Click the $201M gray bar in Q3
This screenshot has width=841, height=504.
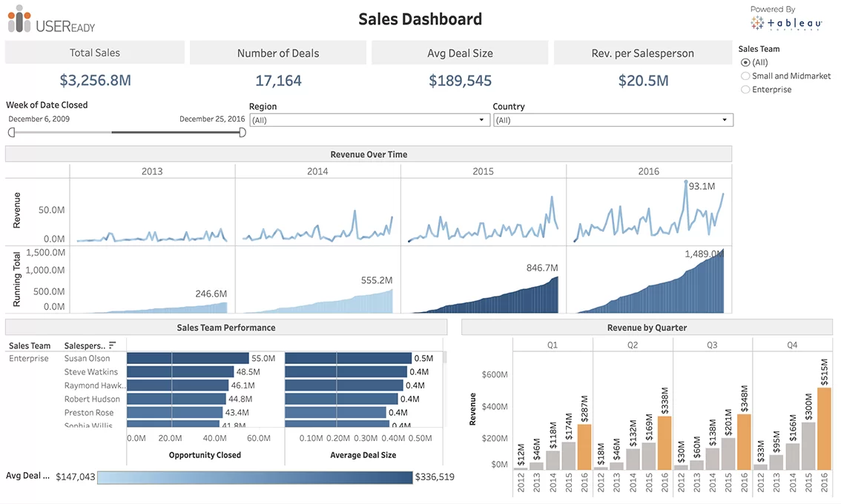click(728, 454)
